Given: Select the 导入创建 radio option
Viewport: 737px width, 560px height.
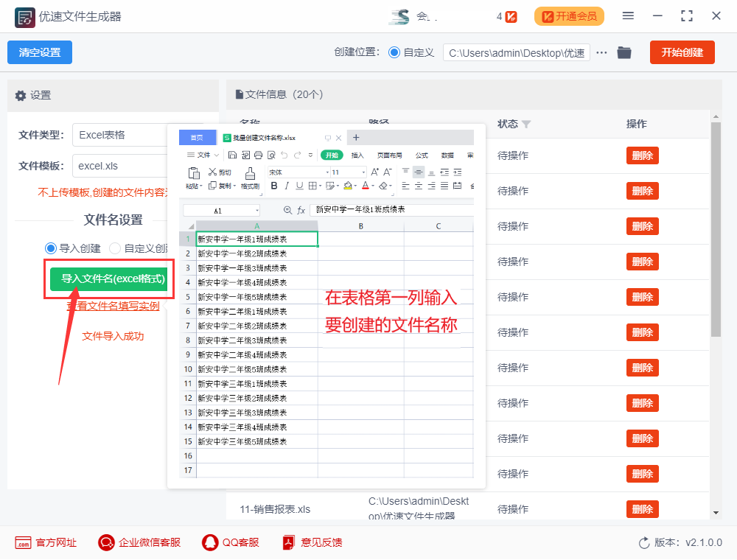Looking at the screenshot, I should click(49, 248).
